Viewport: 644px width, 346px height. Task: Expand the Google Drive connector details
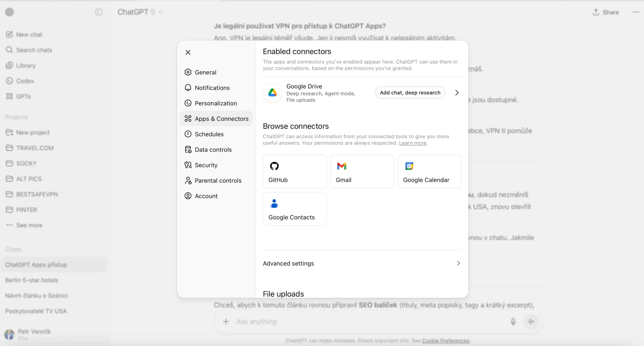pyautogui.click(x=457, y=93)
